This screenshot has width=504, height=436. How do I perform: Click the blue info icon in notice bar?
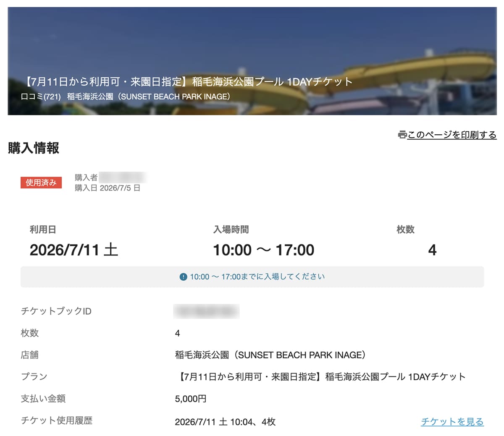tap(183, 277)
